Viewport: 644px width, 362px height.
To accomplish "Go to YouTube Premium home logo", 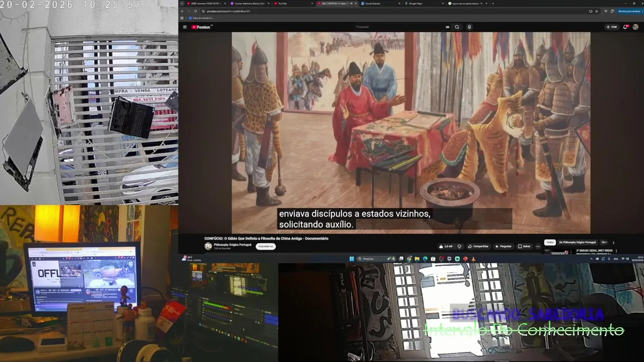I will (x=201, y=27).
